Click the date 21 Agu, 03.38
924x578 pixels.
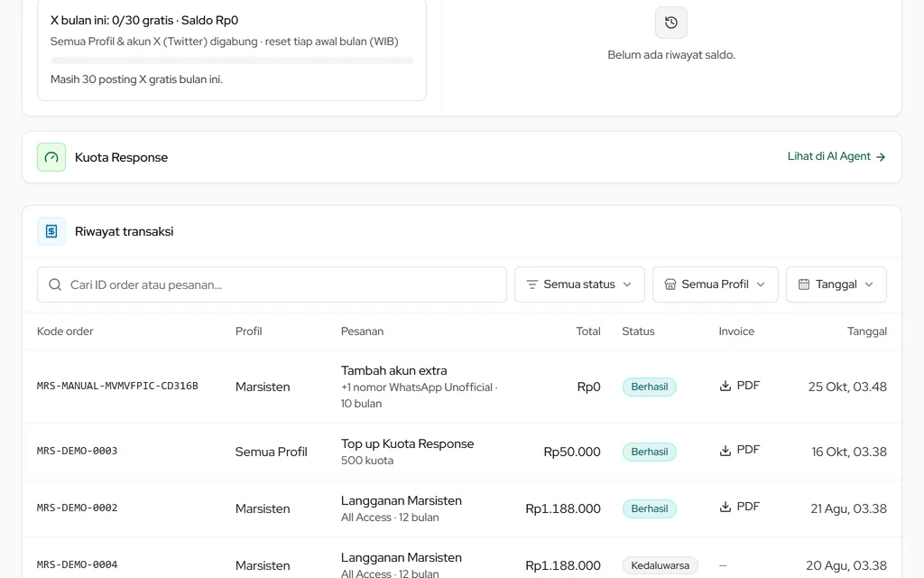click(848, 508)
